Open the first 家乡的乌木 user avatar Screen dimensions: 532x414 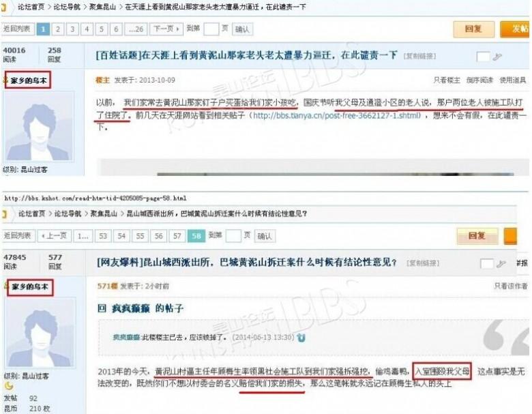[x=39, y=126]
